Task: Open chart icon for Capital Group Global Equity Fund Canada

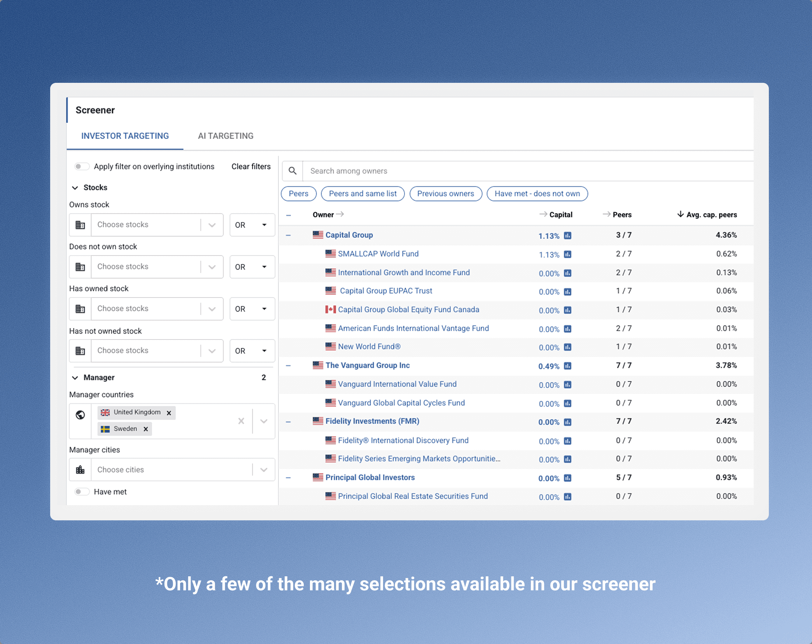Action: point(568,310)
